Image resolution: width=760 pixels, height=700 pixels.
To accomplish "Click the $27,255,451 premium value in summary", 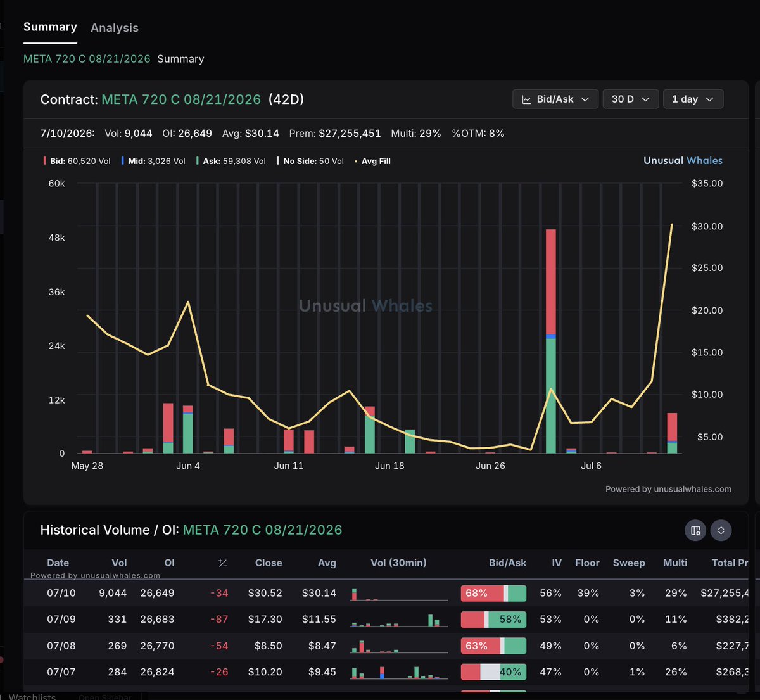I will pyautogui.click(x=350, y=134).
